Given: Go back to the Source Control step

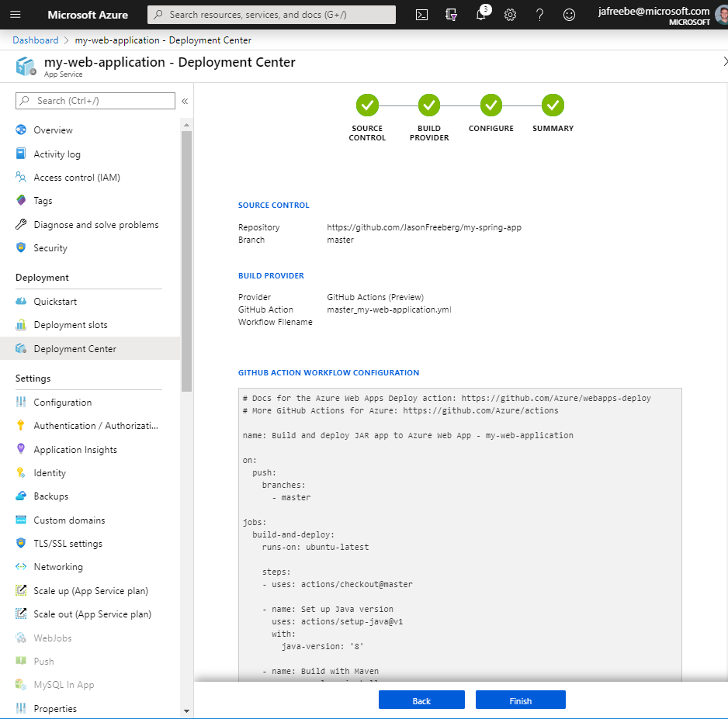Looking at the screenshot, I should [367, 105].
